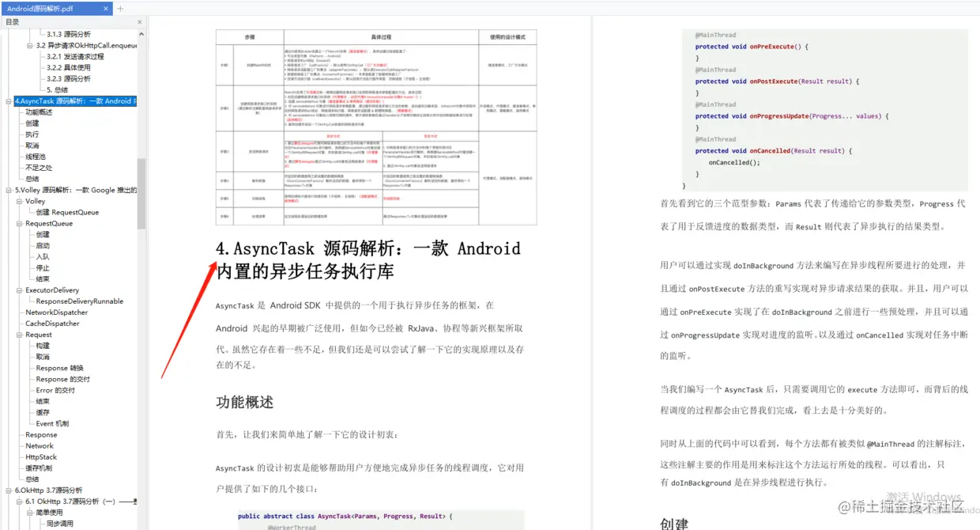
Task: Open Error 的交付 outline entry
Action: [x=55, y=390]
